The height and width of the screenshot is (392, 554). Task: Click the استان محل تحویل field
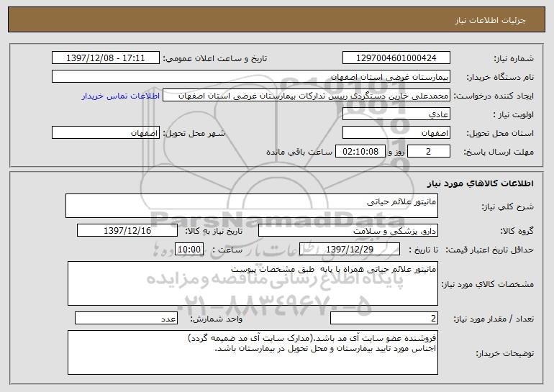pos(396,133)
